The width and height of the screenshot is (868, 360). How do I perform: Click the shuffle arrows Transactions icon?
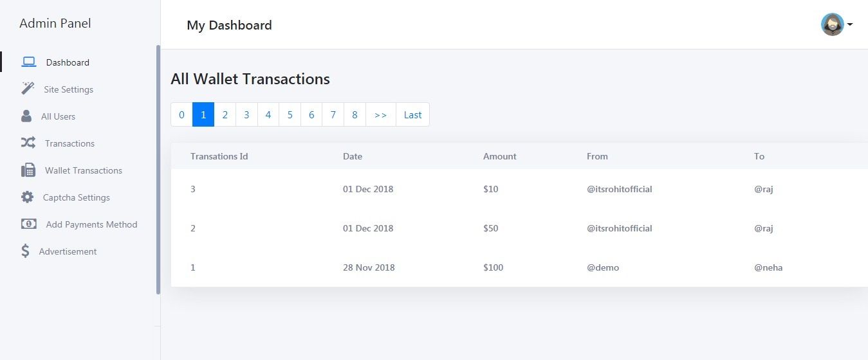pyautogui.click(x=28, y=143)
